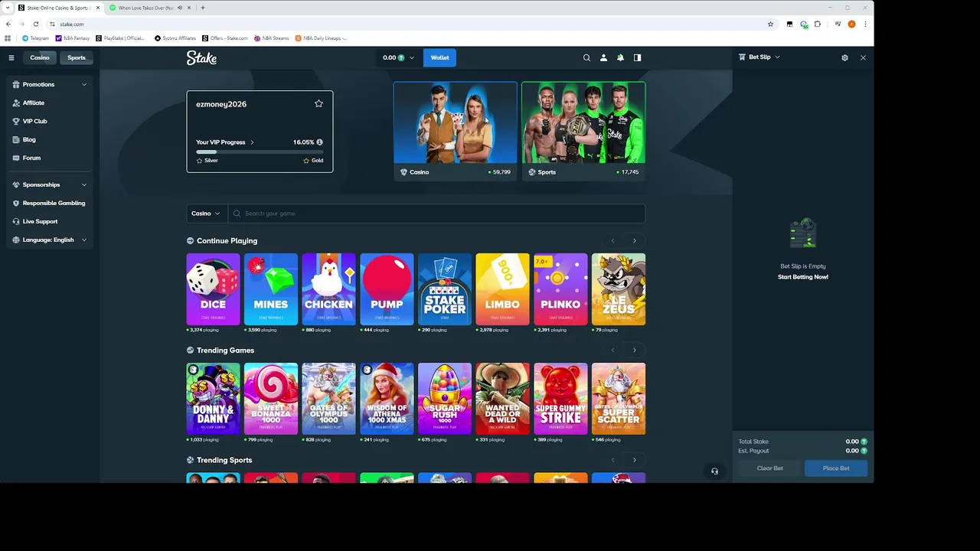
Task: Expand the Language: English selector
Action: click(x=50, y=240)
